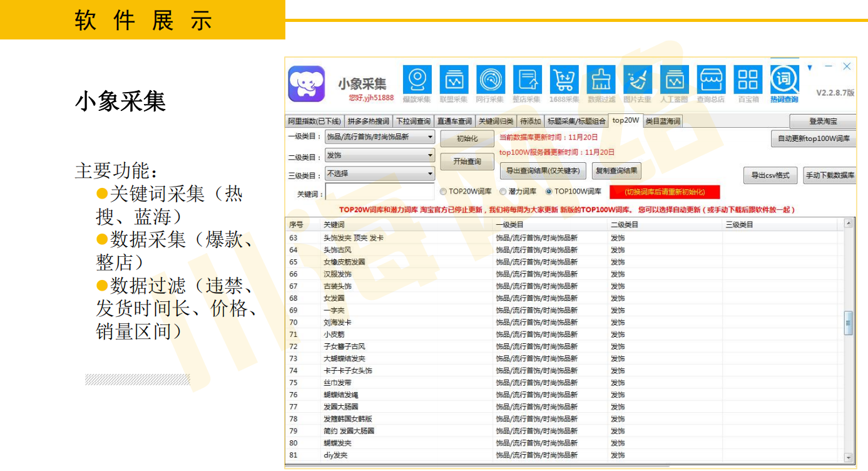This screenshot has width=868, height=471.
Task: Select row 蝴蝶结发绳
Action: [x=564, y=395]
